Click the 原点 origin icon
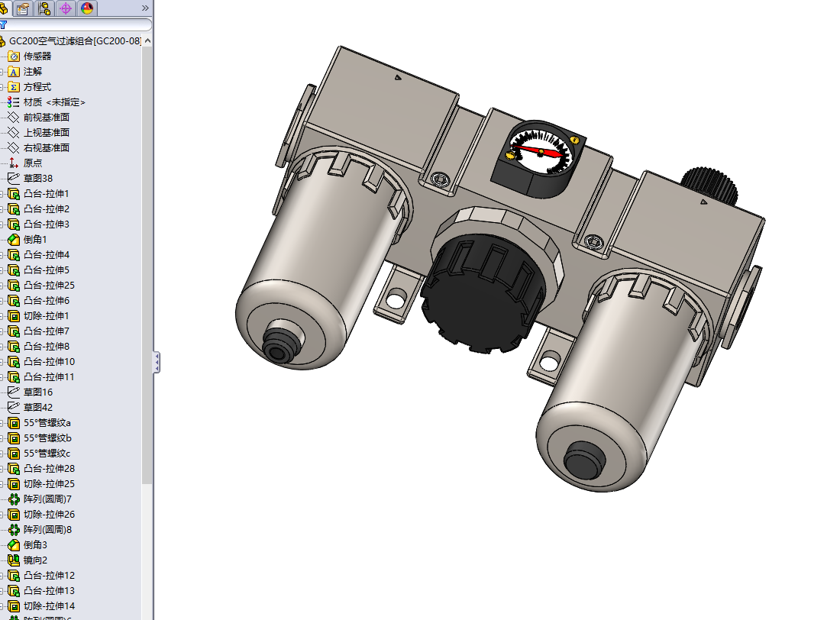840x620 pixels. pyautogui.click(x=14, y=163)
